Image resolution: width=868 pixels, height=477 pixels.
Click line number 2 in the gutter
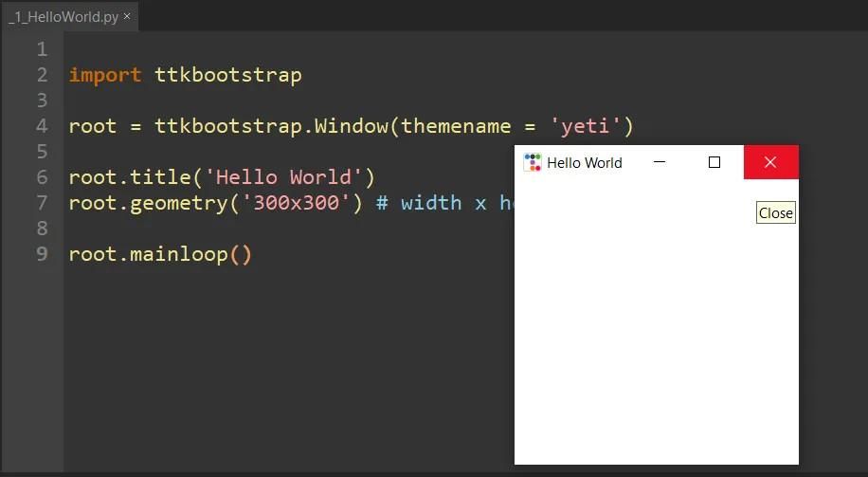coord(42,75)
